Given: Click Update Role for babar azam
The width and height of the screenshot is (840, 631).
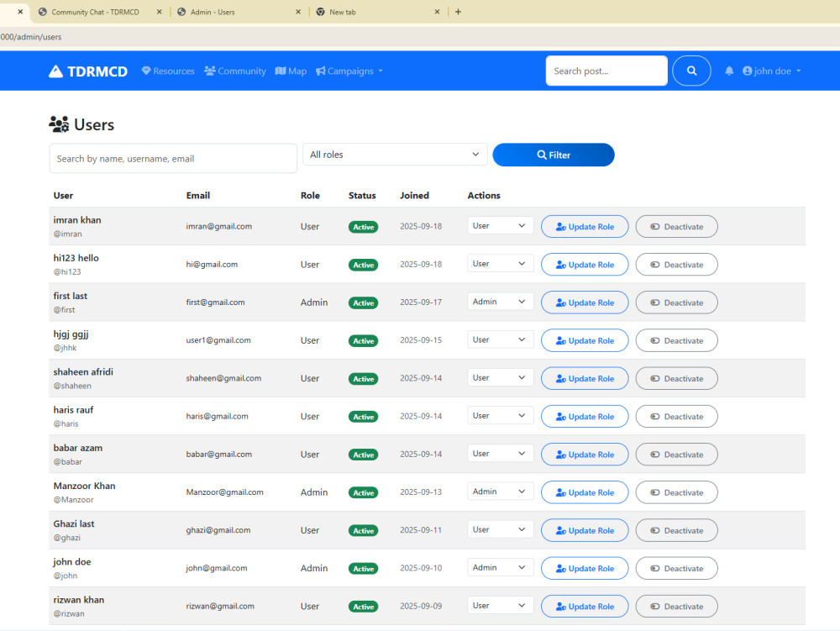Looking at the screenshot, I should pos(585,455).
